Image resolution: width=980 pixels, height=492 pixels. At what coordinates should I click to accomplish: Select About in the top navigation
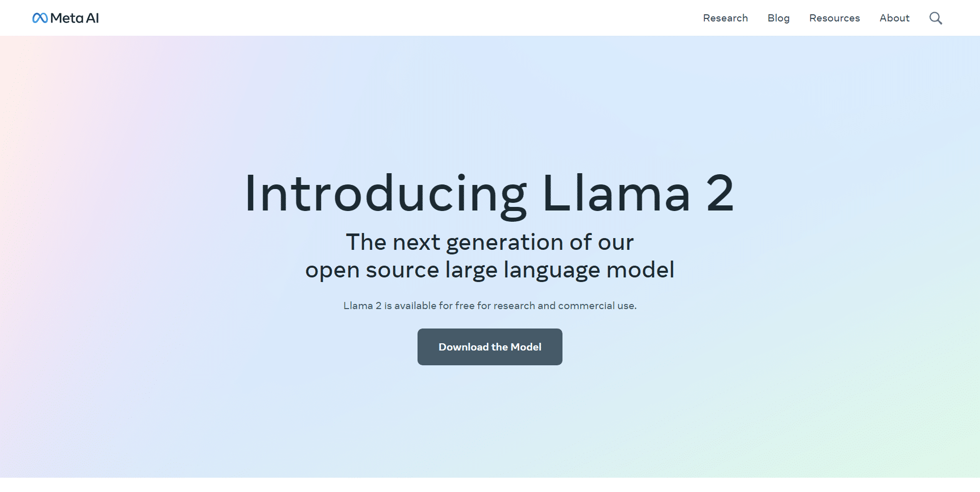coord(894,18)
